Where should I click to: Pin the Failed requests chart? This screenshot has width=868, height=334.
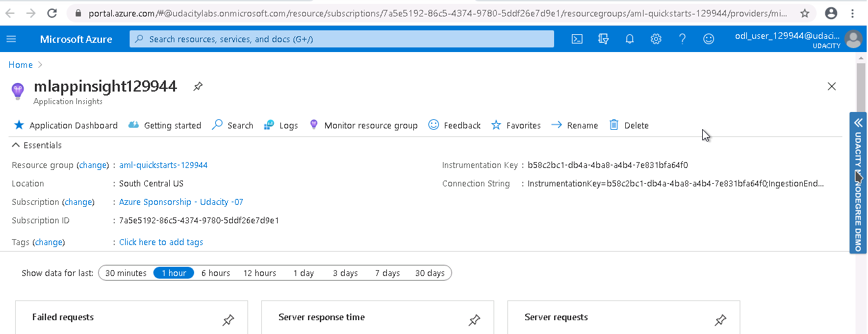point(228,321)
